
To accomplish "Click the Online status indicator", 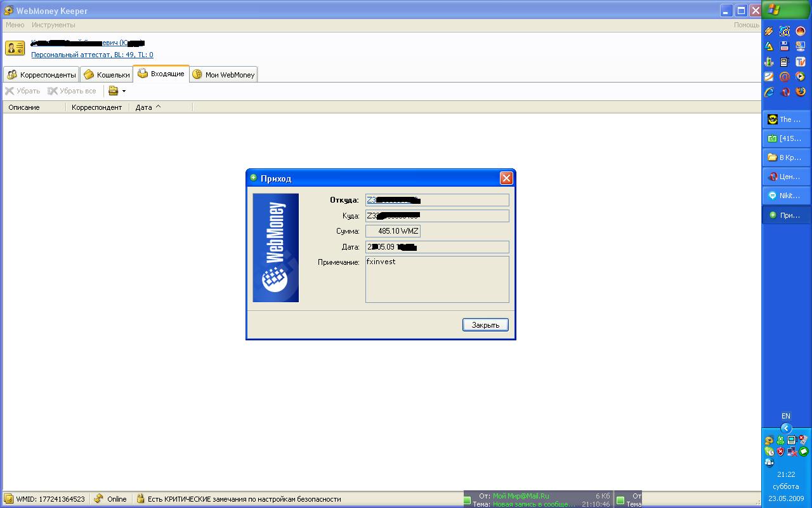I will coord(110,499).
